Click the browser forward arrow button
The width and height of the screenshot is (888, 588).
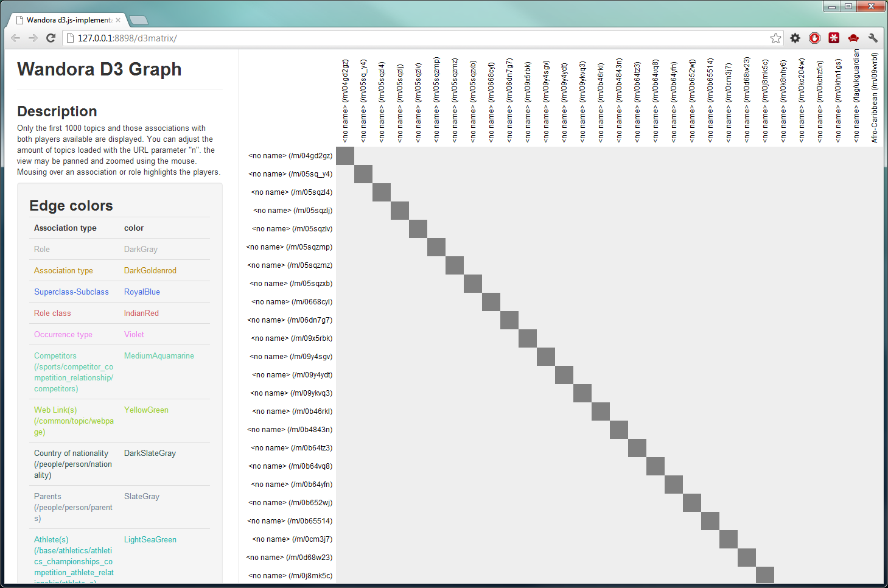click(33, 38)
